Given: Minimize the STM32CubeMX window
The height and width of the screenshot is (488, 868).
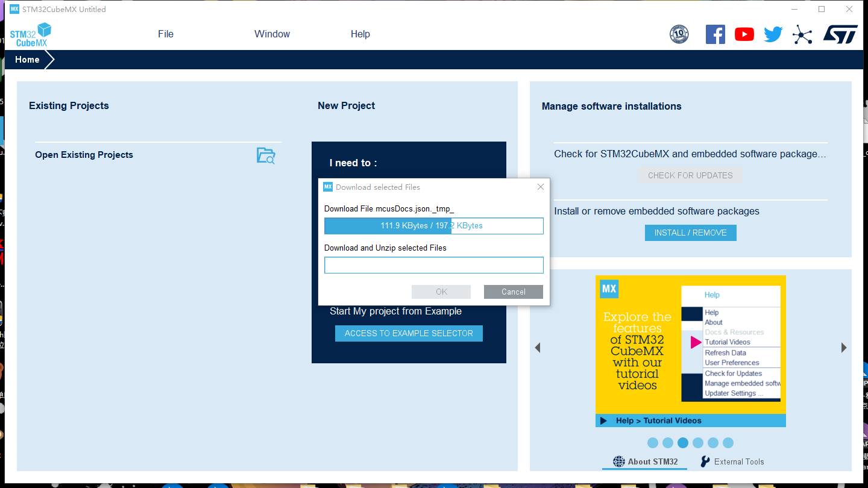Looking at the screenshot, I should pos(794,9).
